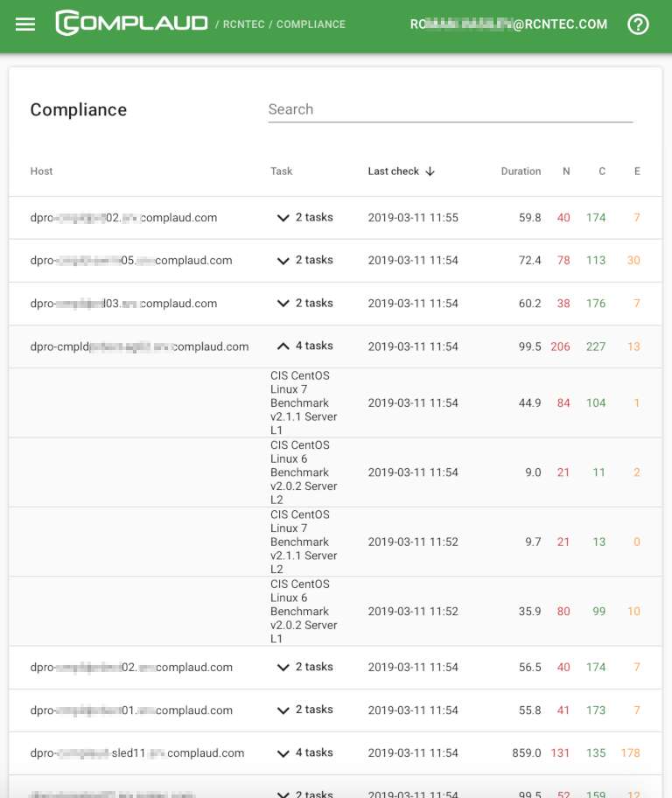
Task: Select the CIS CentOS Linux 7 Benchmark Server L1 task
Action: pos(302,402)
